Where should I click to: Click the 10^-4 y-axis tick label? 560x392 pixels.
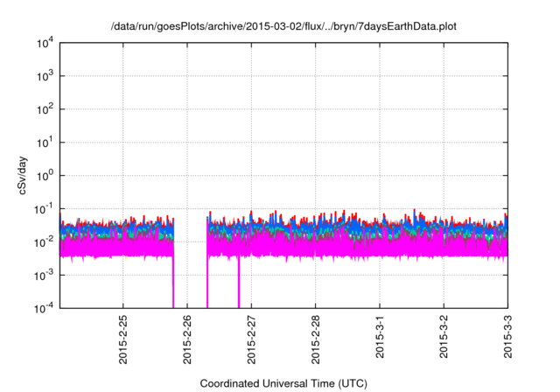[44, 308]
